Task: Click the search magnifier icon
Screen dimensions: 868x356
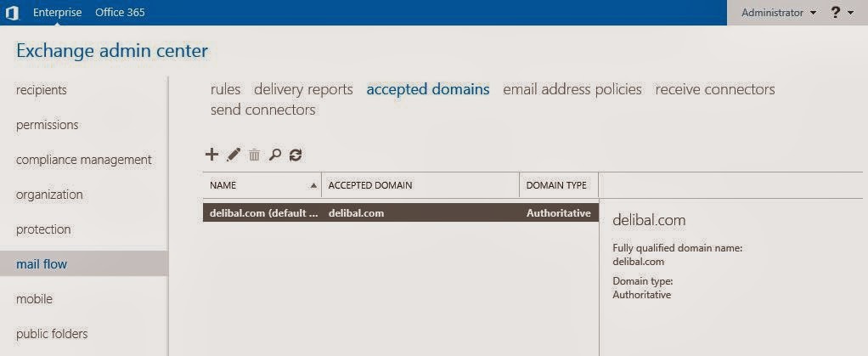Action: [x=274, y=155]
